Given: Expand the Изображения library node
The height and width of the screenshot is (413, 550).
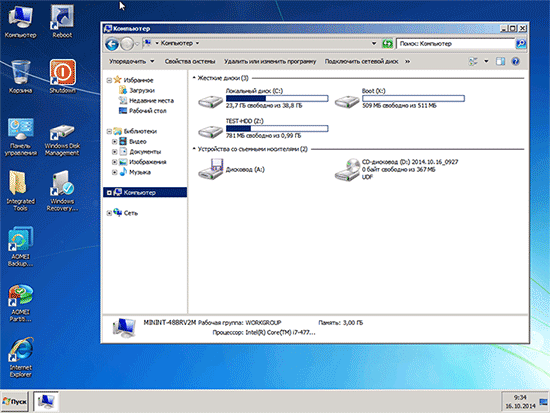Looking at the screenshot, I should pyautogui.click(x=114, y=162).
